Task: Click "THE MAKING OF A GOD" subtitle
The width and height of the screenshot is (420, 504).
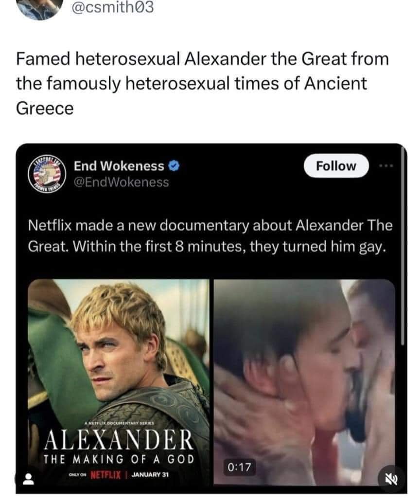Action: coord(119,459)
